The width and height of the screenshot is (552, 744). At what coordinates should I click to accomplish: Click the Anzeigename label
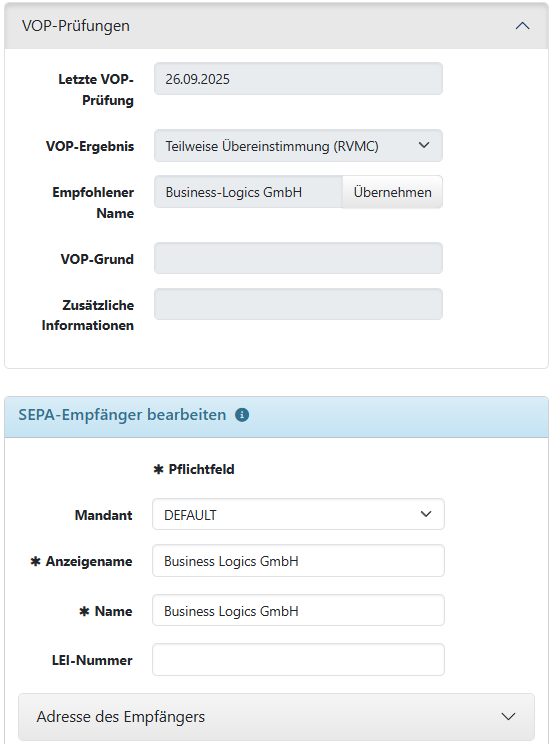point(82,561)
